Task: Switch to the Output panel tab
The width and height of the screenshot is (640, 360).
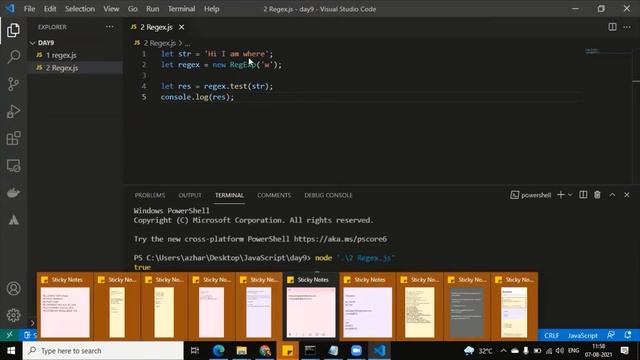Action: pyautogui.click(x=190, y=195)
